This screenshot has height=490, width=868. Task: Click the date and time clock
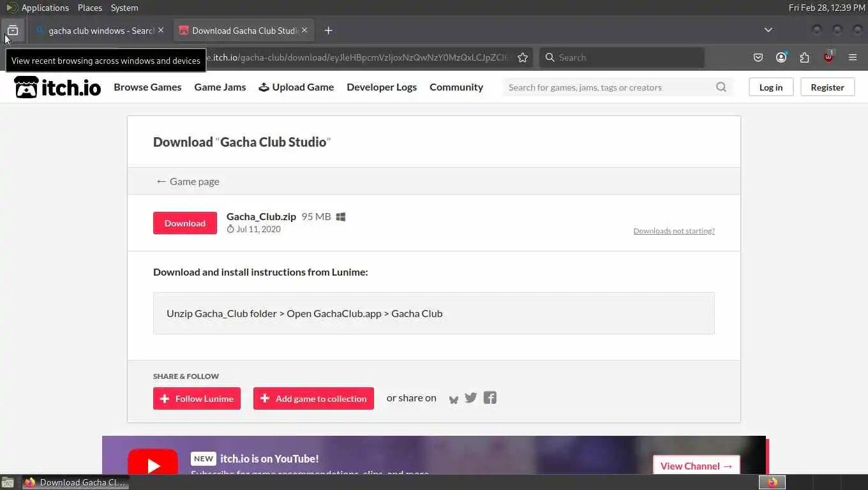827,8
